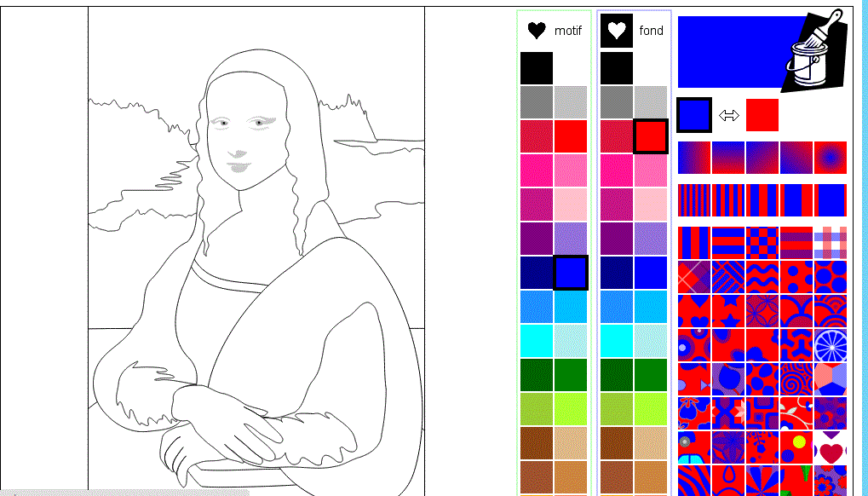Pick the widest blue stripe with red edges
The height and width of the screenshot is (496, 868).
pos(831,200)
